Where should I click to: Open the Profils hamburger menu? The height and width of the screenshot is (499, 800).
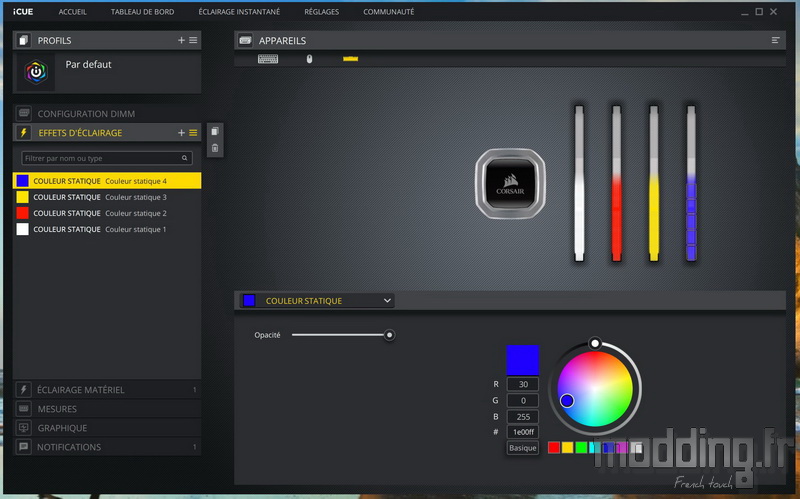click(x=193, y=40)
